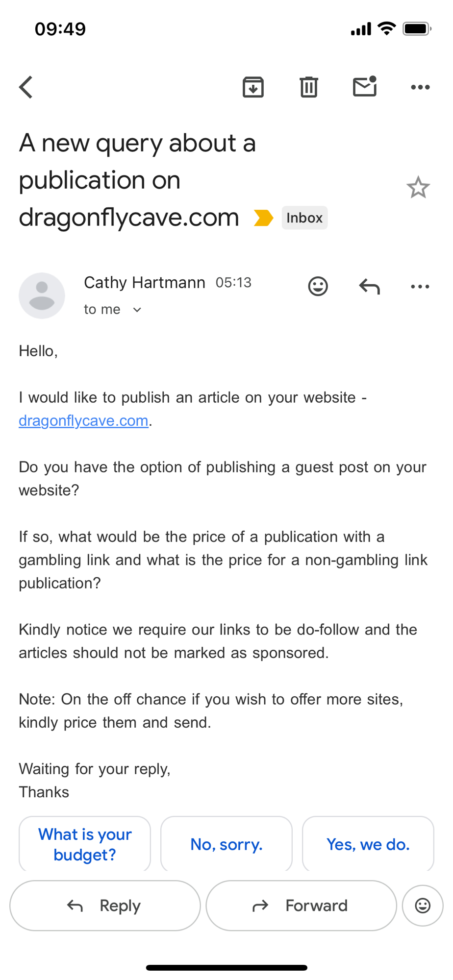Open the top toolbar more options menu
Screen dimensions: 453x980
[x=420, y=87]
